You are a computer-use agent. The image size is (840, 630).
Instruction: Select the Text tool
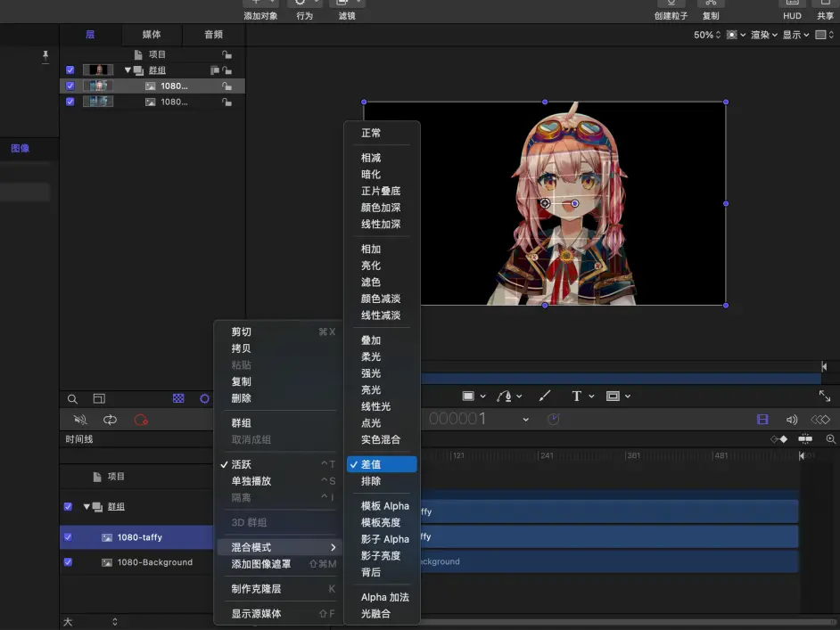pyautogui.click(x=576, y=397)
